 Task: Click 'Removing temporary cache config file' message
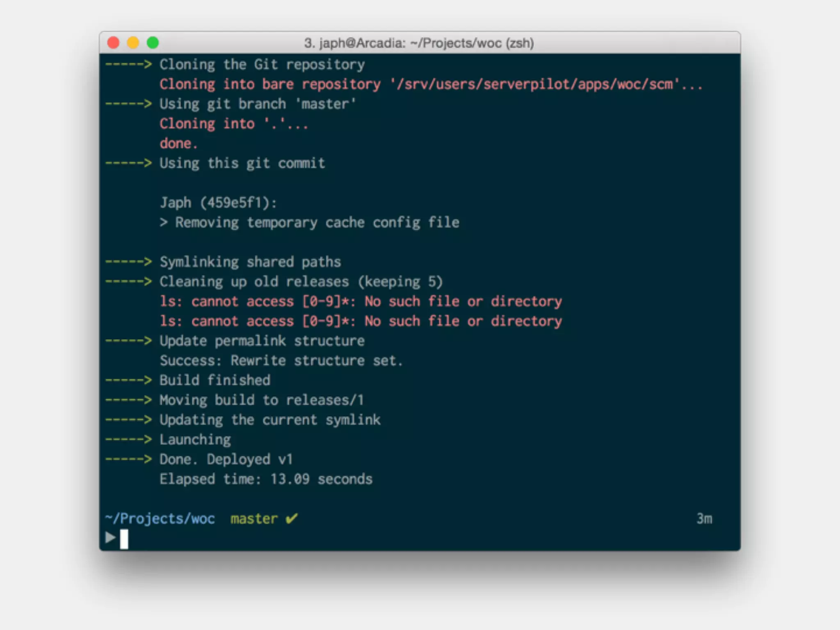coord(317,223)
